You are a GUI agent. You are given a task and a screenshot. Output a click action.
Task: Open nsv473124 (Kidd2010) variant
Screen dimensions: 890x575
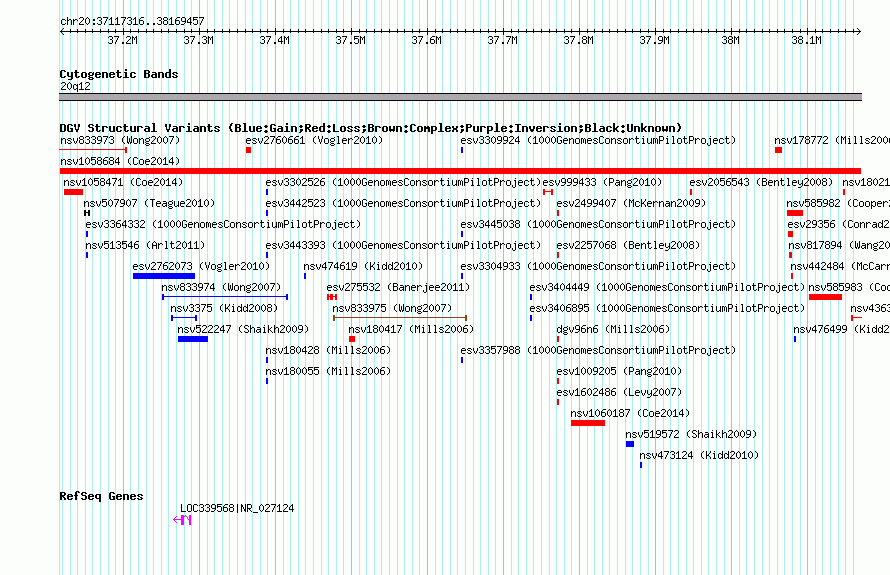tap(699, 455)
